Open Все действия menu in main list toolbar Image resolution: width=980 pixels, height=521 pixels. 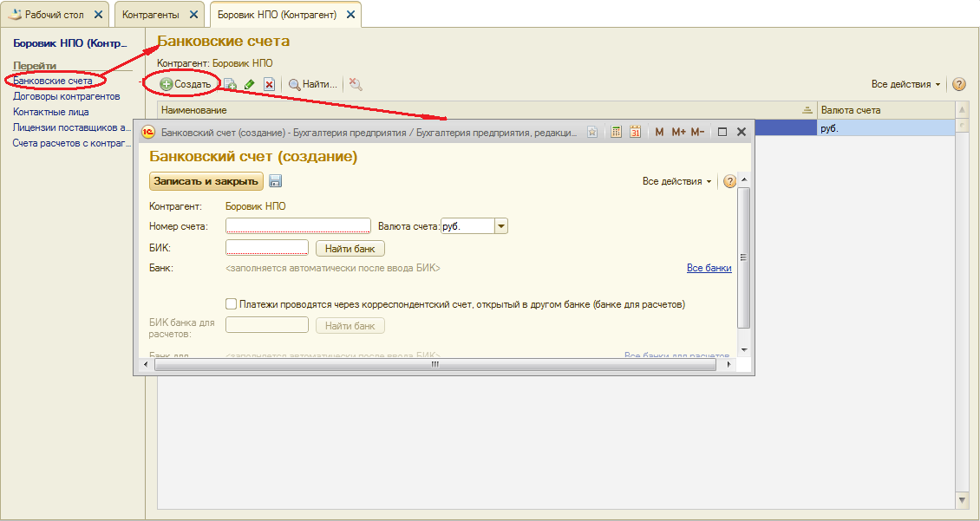pos(905,84)
